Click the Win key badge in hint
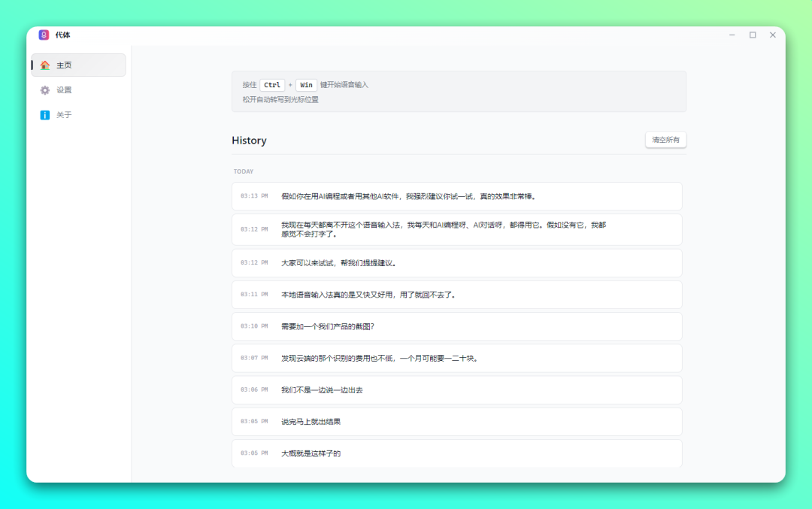The height and width of the screenshot is (509, 812). point(306,85)
